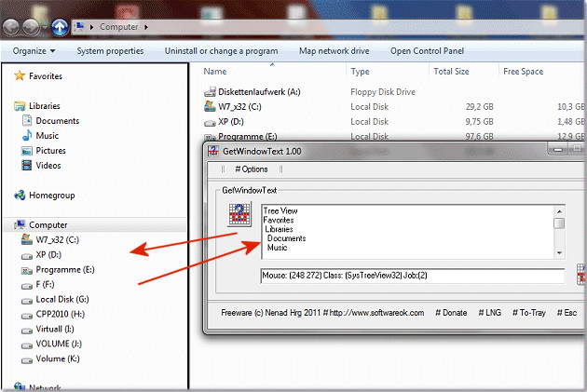Viewport: 587px width, 392px height.
Task: Open the Favorites star in the sidebar
Action: click(19, 76)
